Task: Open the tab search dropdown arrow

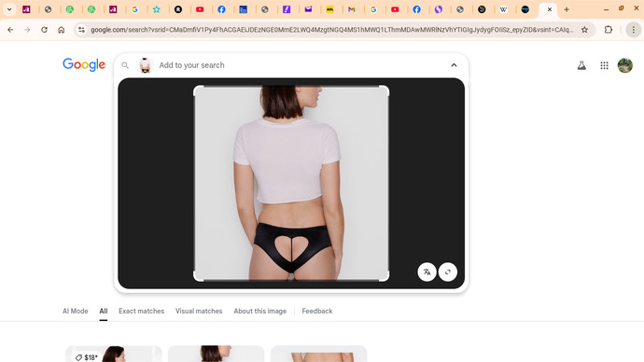Action: coord(9,9)
